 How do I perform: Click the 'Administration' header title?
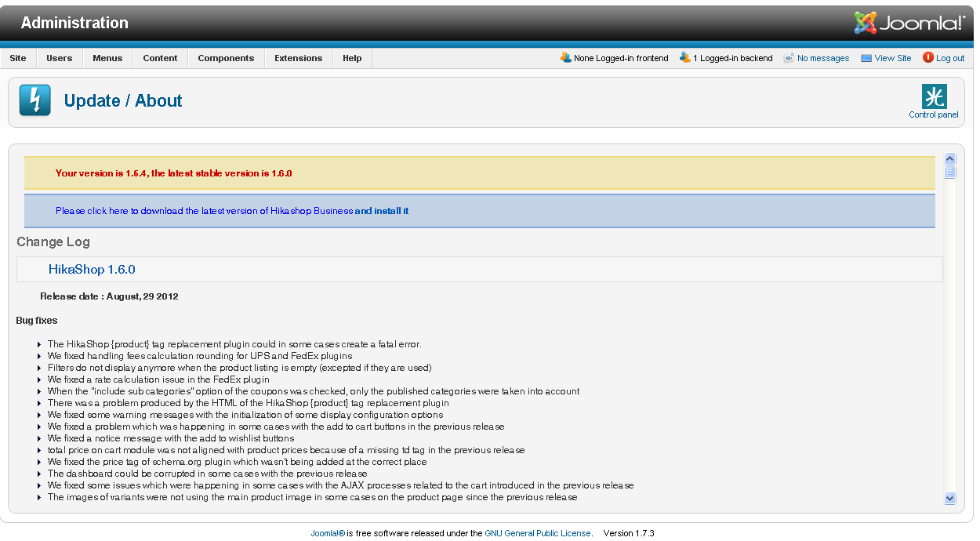point(74,23)
